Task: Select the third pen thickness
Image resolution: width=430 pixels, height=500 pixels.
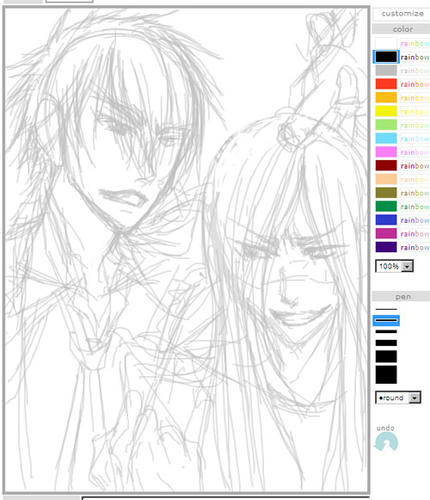Action: coord(386,331)
